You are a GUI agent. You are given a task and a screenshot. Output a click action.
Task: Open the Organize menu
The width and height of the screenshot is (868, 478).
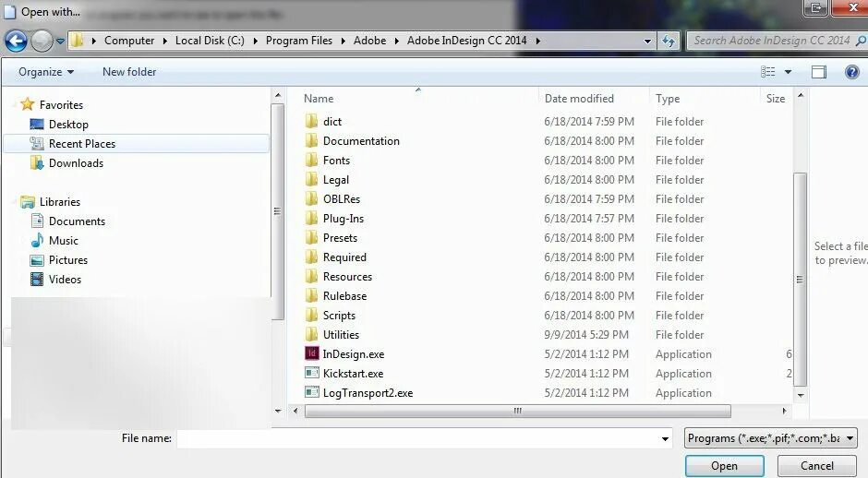46,72
